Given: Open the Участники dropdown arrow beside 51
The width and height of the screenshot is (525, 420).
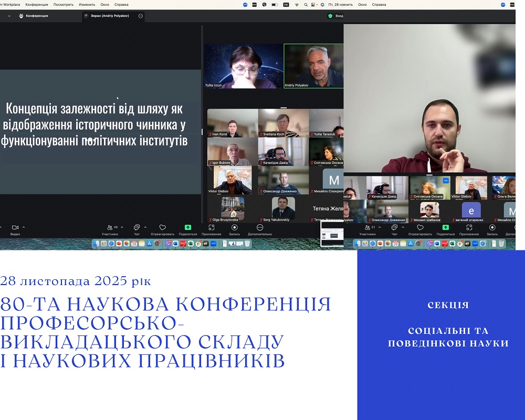Looking at the screenshot, I should [x=379, y=227].
